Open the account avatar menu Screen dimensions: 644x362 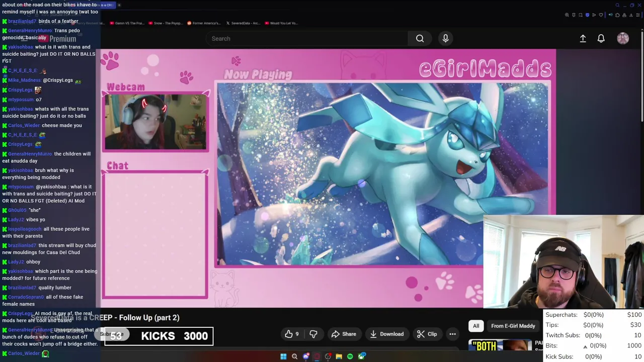click(623, 38)
